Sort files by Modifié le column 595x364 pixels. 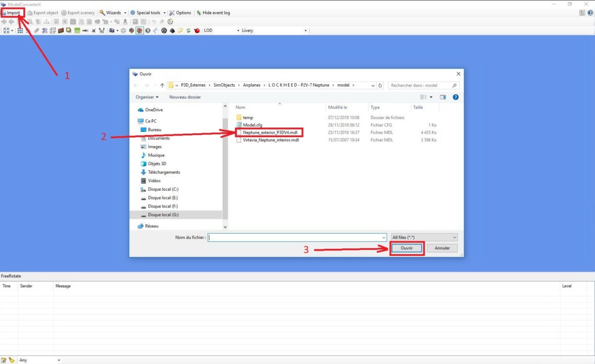tap(337, 108)
